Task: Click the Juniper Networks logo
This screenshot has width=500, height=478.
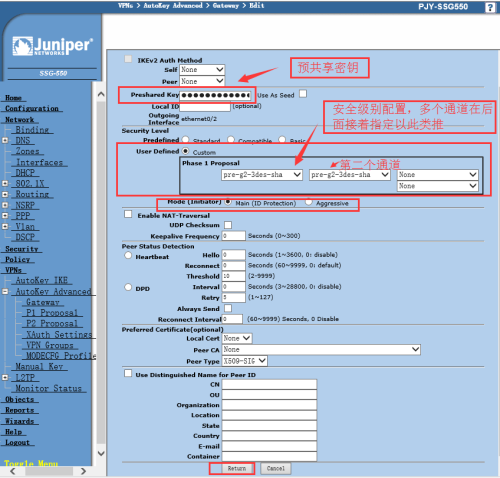Action: 53,46
